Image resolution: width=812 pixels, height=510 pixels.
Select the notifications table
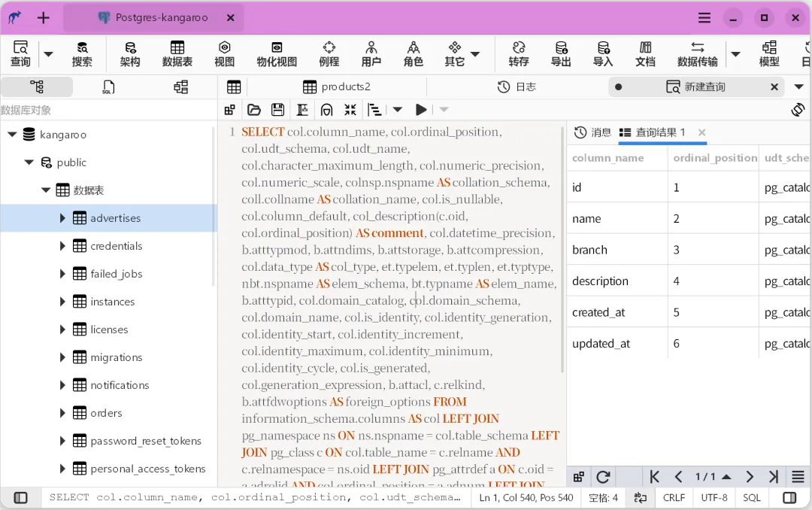120,385
